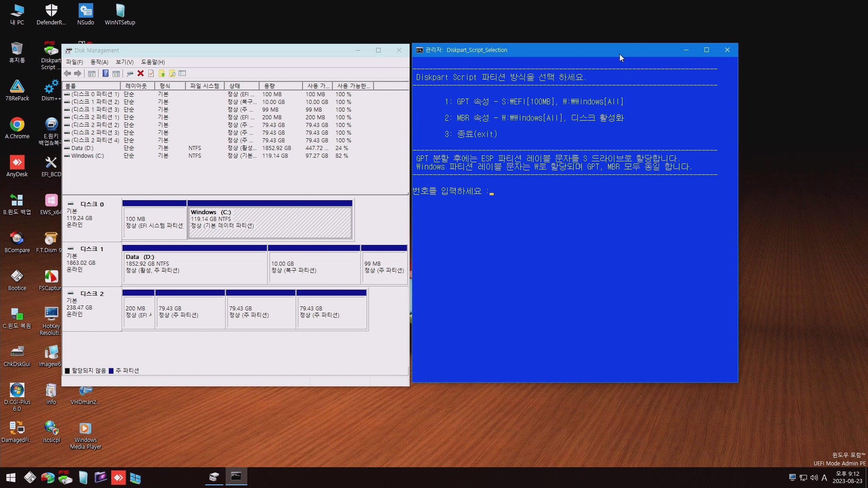Open the WinNTSetup desktop icon
Screen dimensions: 868x488
click(x=120, y=14)
